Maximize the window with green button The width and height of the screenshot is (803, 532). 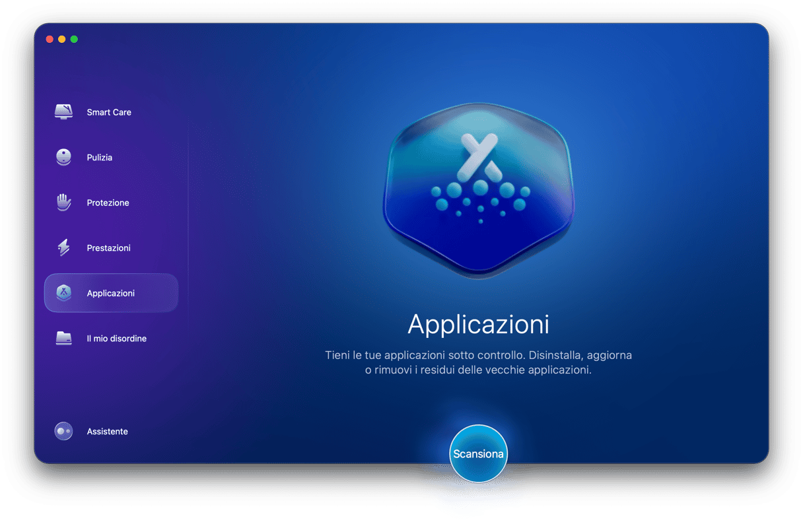point(74,40)
